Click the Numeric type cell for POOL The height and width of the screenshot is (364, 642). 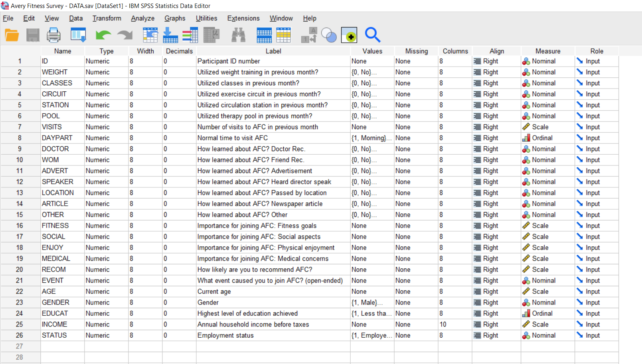[107, 116]
